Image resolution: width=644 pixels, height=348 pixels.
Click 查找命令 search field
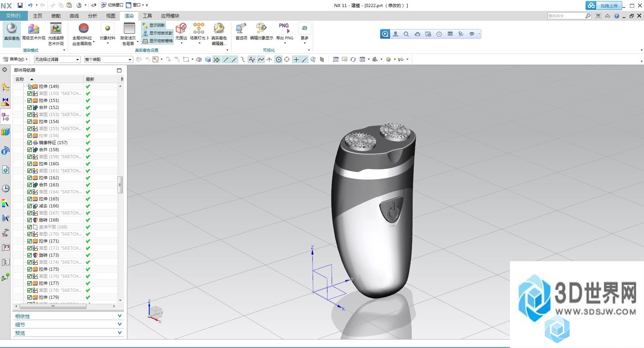566,16
